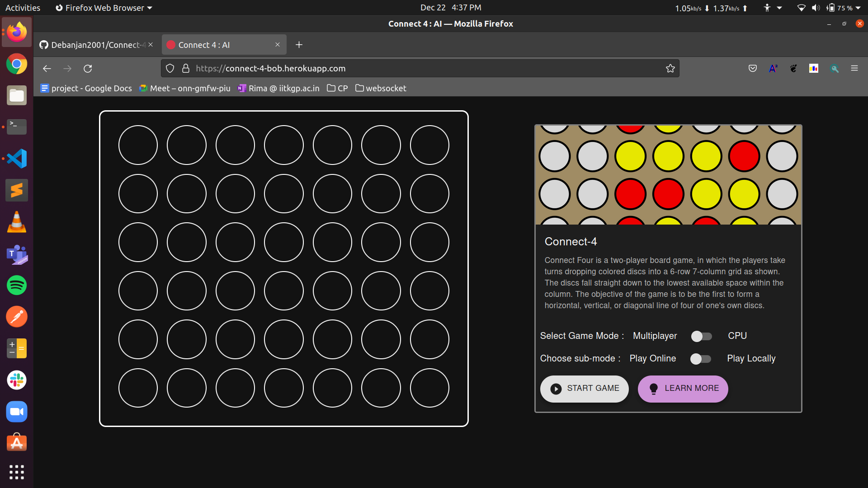Image resolution: width=868 pixels, height=488 pixels.
Task: Click the Play Locally label
Action: (751, 358)
